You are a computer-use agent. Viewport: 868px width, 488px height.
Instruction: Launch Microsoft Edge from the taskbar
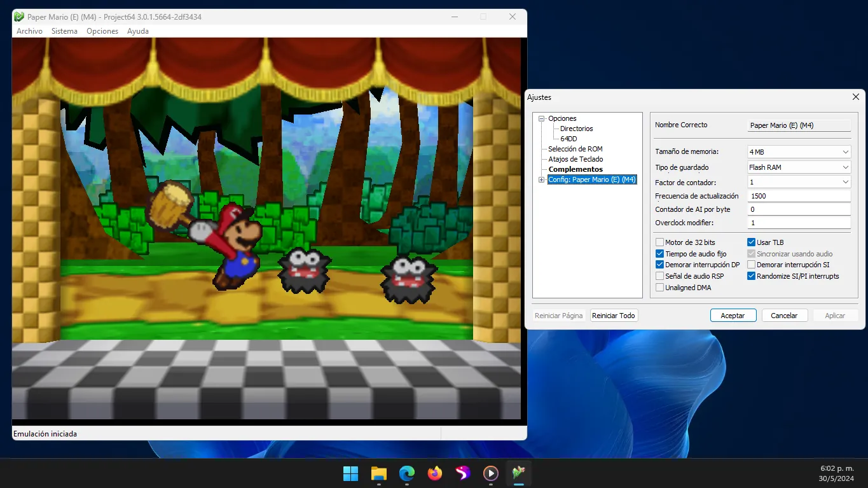407,473
